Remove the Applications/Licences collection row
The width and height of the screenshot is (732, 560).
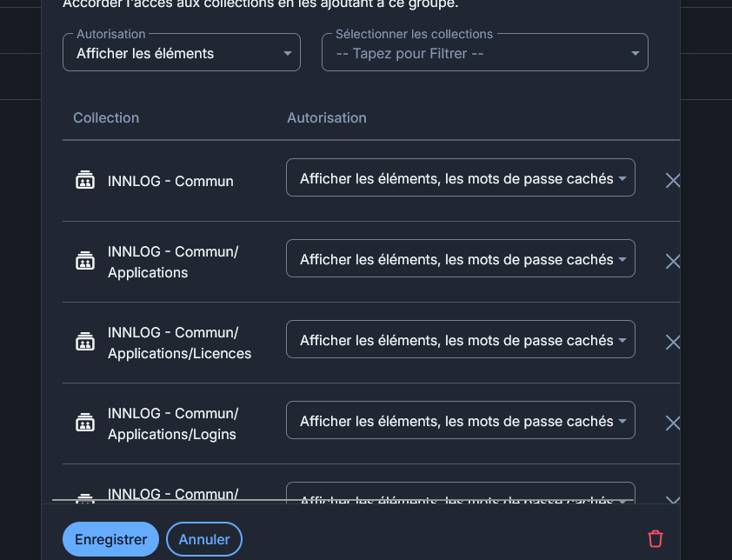(672, 343)
